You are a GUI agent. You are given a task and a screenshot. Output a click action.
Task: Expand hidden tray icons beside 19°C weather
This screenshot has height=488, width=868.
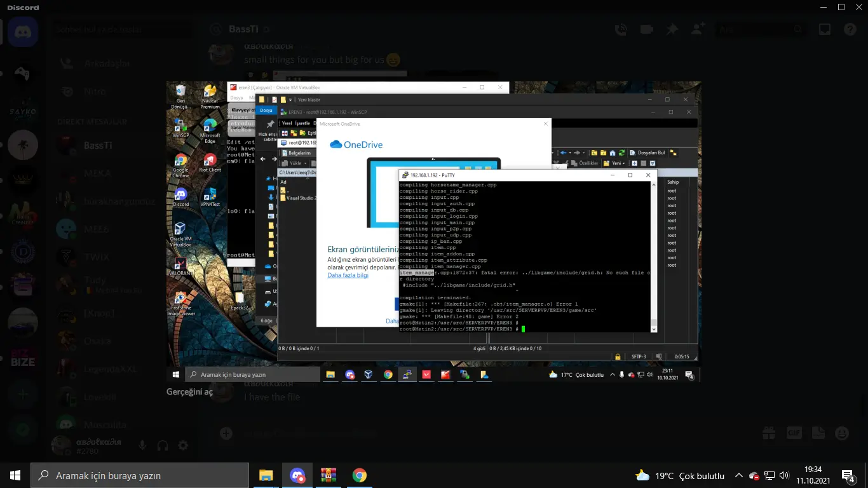[x=738, y=475]
